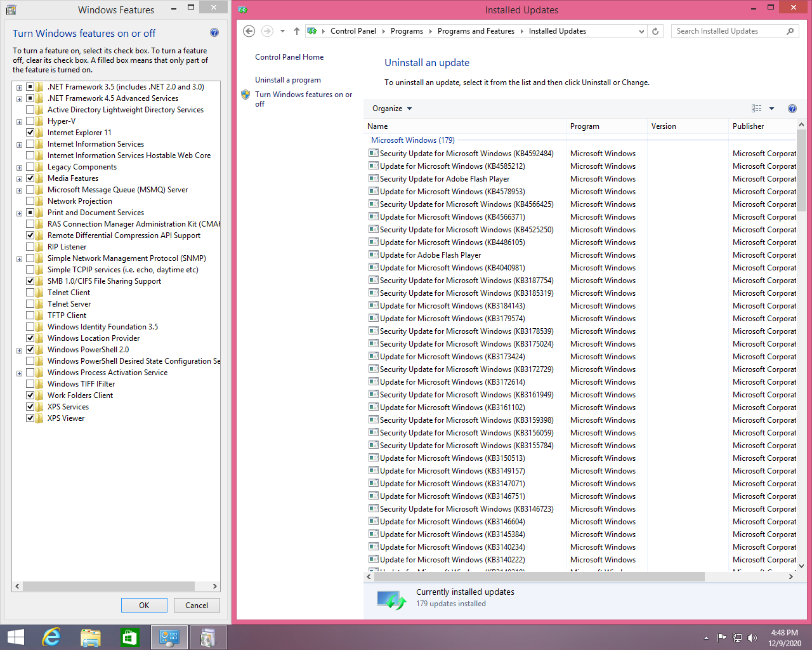The height and width of the screenshot is (650, 812).
Task: Sort by the Program column header
Action: point(606,126)
